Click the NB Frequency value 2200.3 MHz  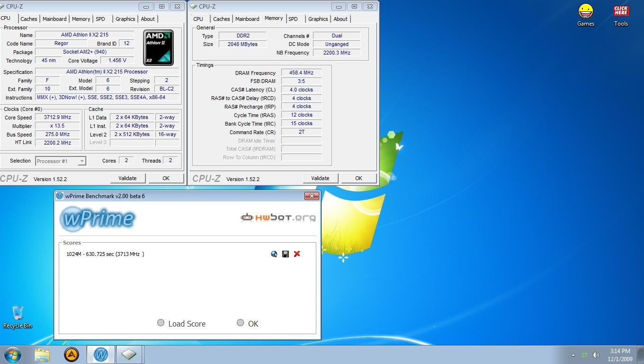pyautogui.click(x=337, y=53)
